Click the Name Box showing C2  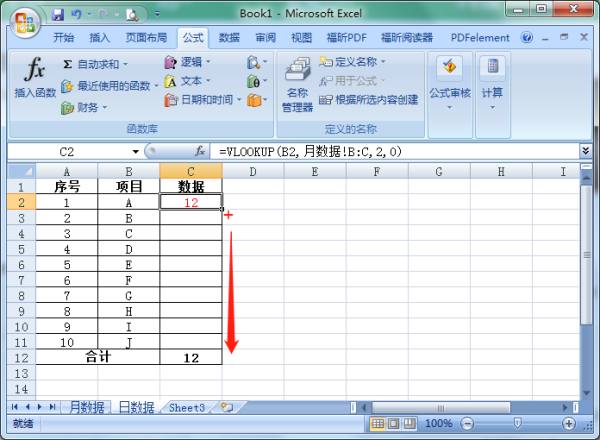click(x=67, y=152)
